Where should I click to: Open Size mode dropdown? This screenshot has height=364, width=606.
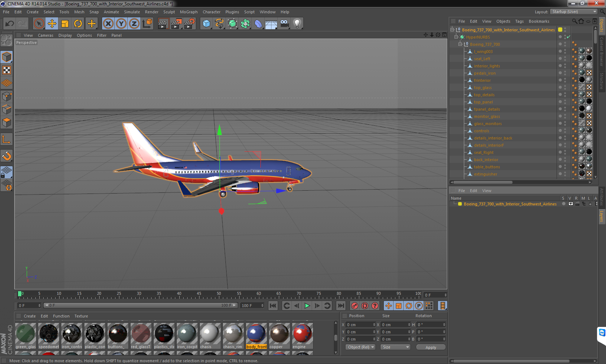[396, 347]
